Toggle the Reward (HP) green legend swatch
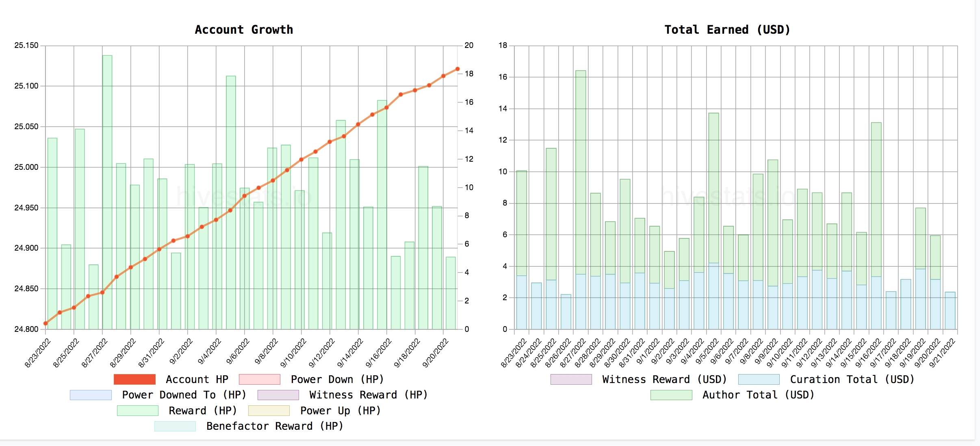The image size is (980, 446). click(x=138, y=411)
